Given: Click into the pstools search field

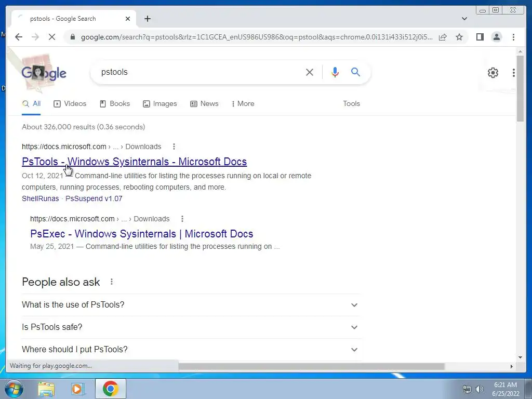Looking at the screenshot, I should click(x=200, y=72).
